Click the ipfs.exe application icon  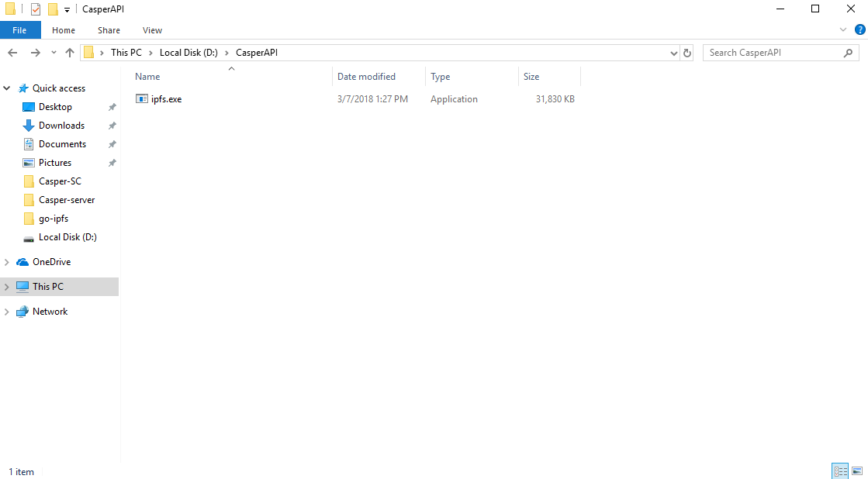(x=142, y=99)
